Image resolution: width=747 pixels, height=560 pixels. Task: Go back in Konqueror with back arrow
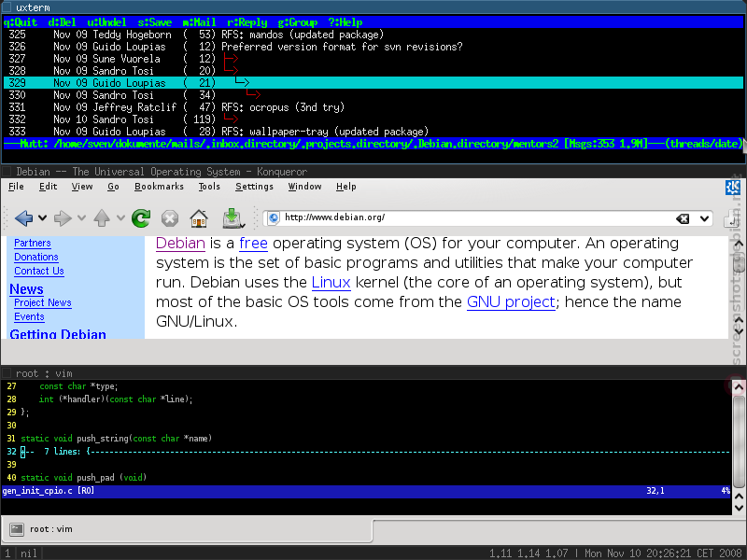tap(24, 218)
